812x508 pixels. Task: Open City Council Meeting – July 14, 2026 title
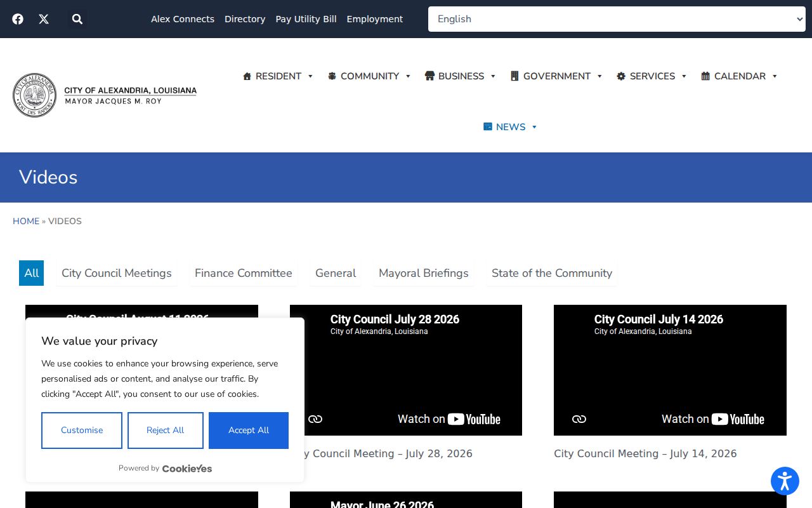(x=645, y=453)
